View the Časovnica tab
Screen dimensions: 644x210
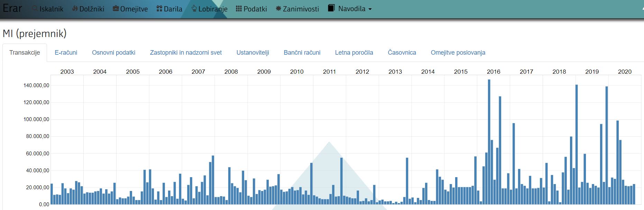click(402, 53)
